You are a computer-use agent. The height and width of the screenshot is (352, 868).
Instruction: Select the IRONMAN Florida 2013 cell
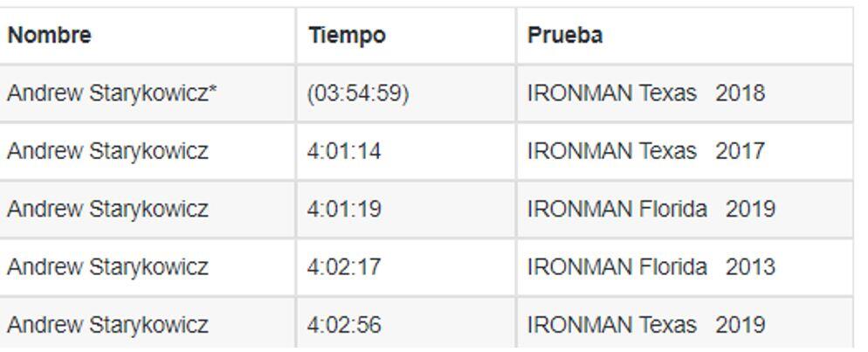(685, 268)
